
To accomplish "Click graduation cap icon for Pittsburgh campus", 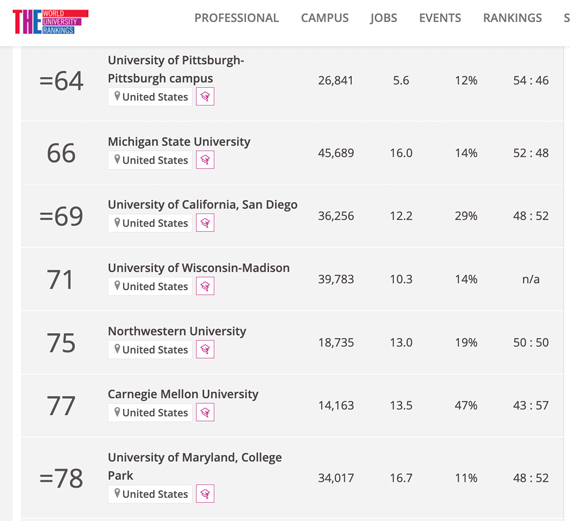I will click(x=205, y=97).
